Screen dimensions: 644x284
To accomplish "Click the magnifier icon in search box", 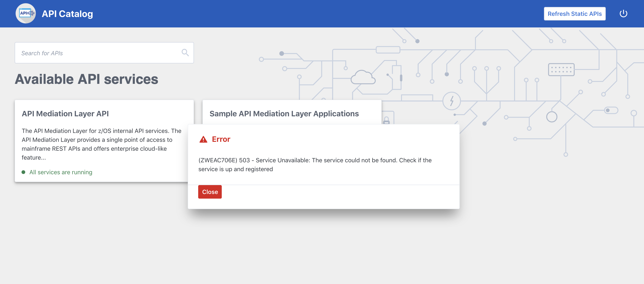I will (185, 53).
